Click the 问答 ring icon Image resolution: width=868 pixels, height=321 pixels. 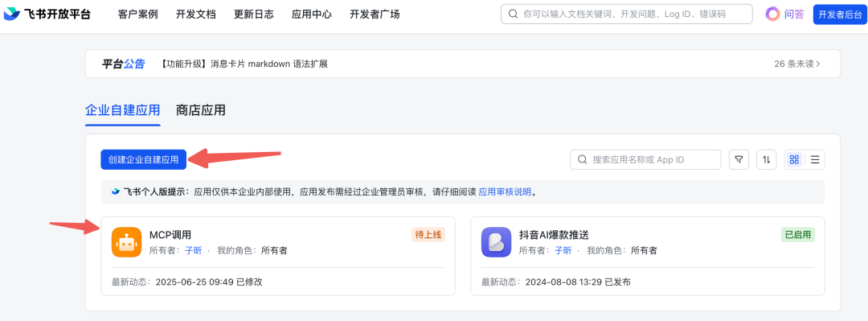(x=773, y=14)
